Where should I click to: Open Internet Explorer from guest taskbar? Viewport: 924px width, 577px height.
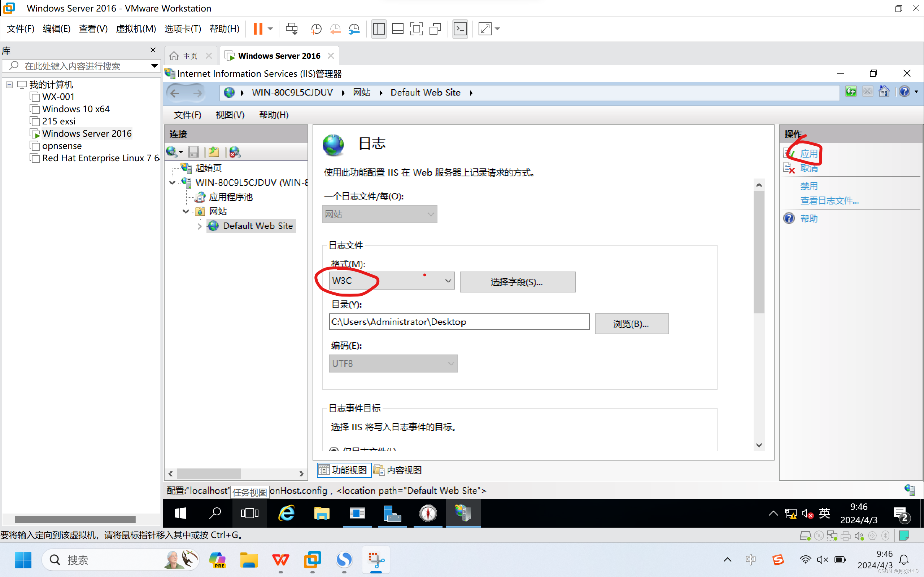tap(286, 513)
